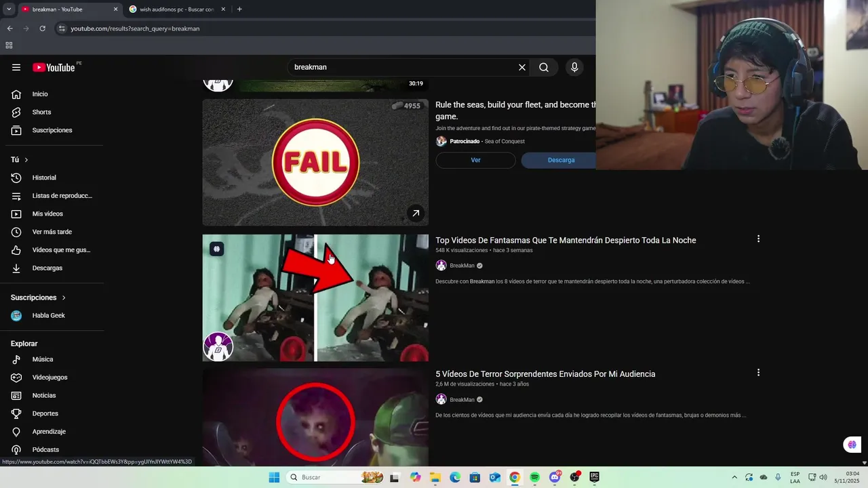Click the magnifier search button
868x488 pixels.
pyautogui.click(x=544, y=67)
